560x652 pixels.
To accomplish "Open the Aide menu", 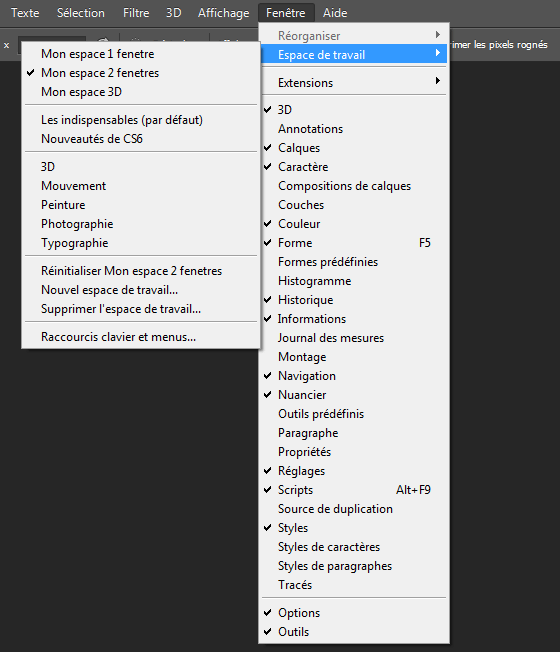I will tap(335, 13).
